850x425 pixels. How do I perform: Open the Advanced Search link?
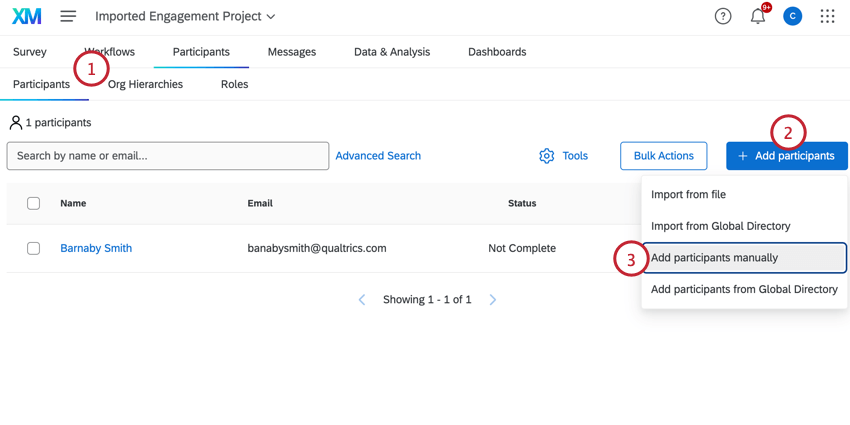pyautogui.click(x=378, y=156)
